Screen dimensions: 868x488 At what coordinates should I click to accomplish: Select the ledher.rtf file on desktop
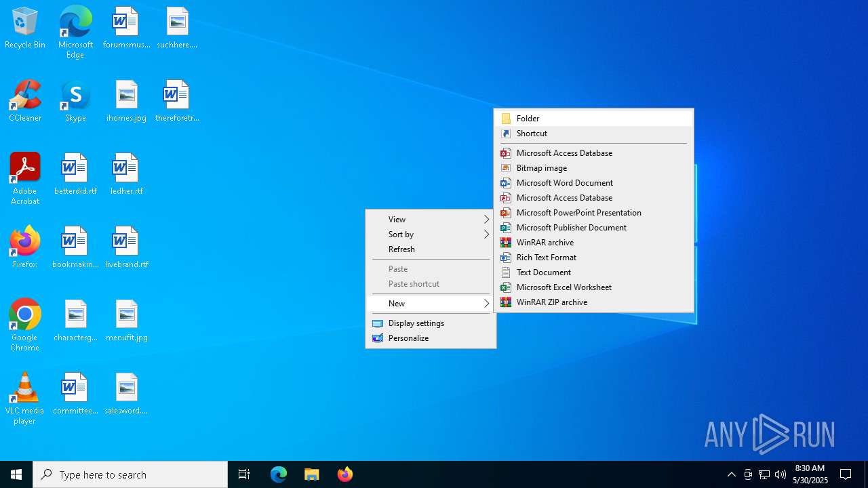126,175
